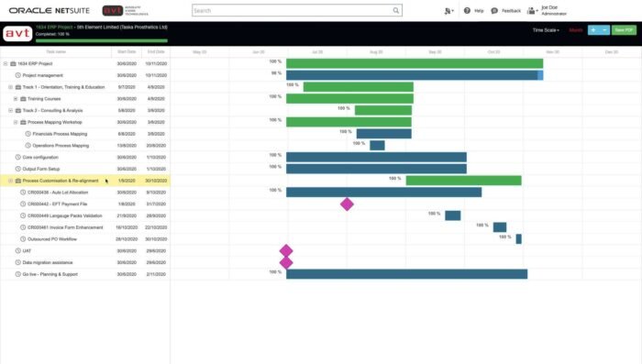Click clock icon beside CR000461 Invoice Form Enhancement
The width and height of the screenshot is (642, 364).
point(23,227)
